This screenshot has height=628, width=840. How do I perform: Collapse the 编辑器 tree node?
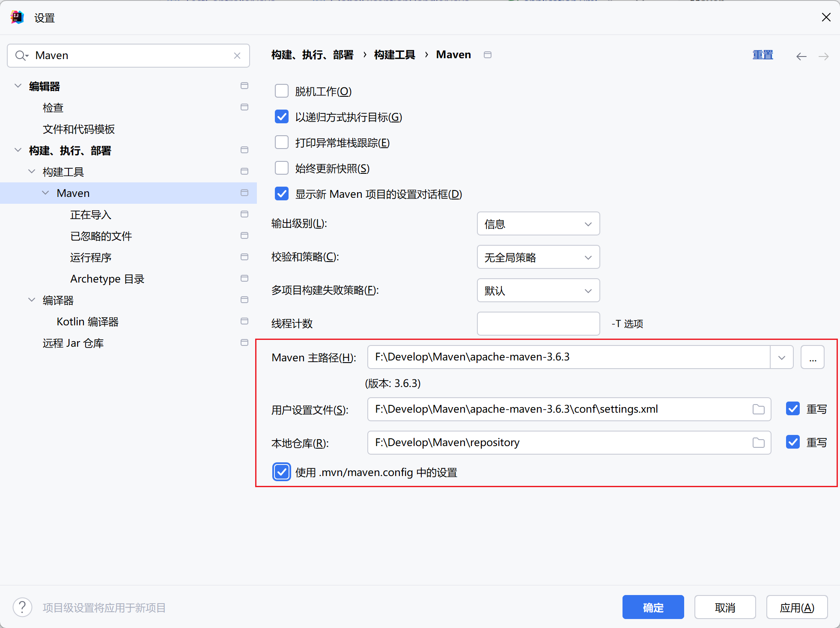[18, 86]
